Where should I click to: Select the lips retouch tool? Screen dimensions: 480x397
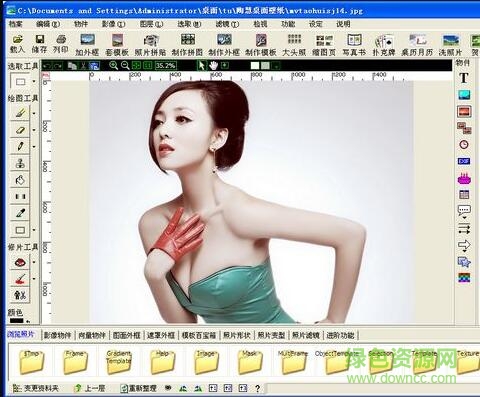[20, 262]
